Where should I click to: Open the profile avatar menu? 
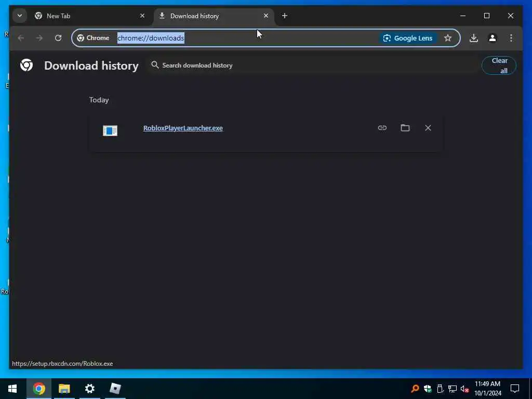[493, 38]
